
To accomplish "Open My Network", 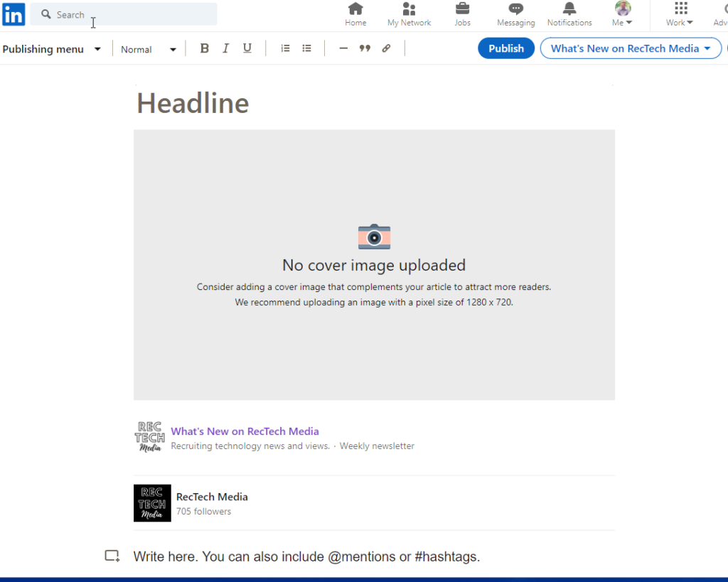I will tap(409, 14).
